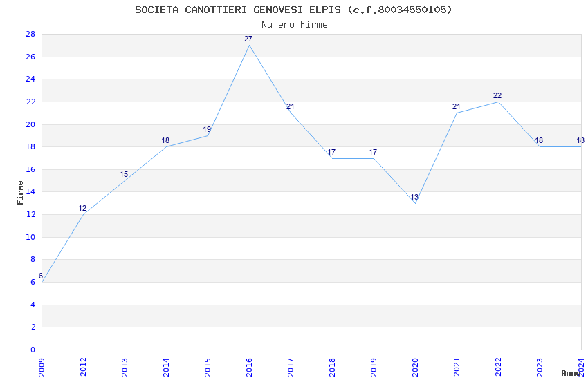Select the 2017 year label on x-axis
Viewport: 588px width, 380px height.
[291, 368]
